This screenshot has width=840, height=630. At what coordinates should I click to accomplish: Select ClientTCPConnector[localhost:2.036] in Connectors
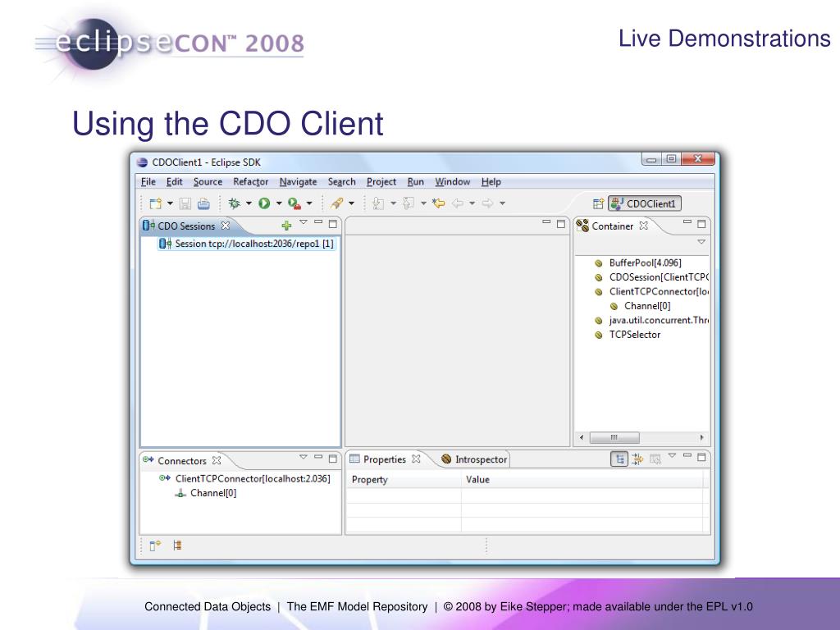click(x=244, y=478)
